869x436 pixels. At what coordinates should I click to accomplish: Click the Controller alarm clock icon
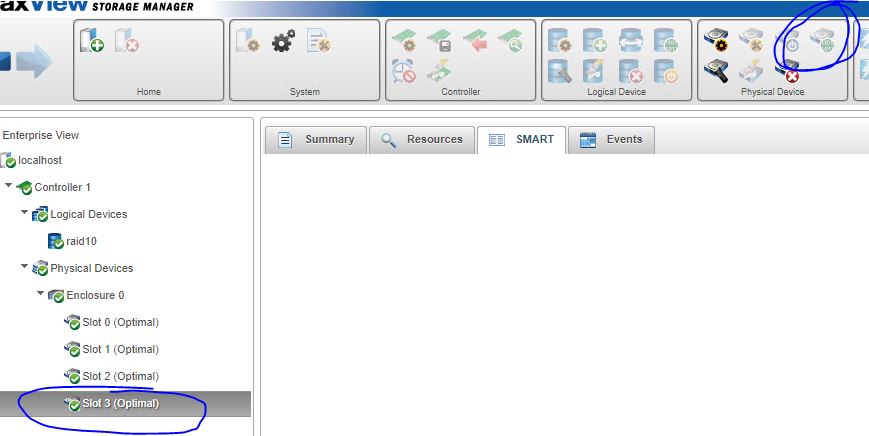[404, 71]
